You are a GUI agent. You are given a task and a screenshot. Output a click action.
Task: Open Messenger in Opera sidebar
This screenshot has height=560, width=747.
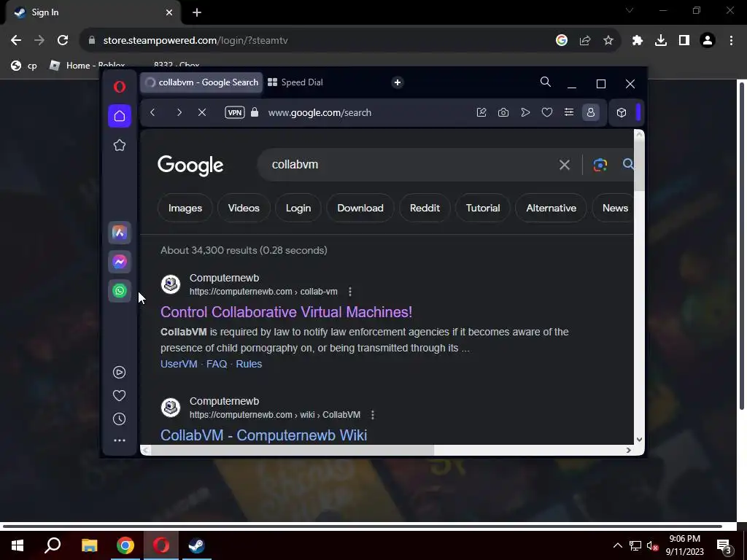point(120,262)
